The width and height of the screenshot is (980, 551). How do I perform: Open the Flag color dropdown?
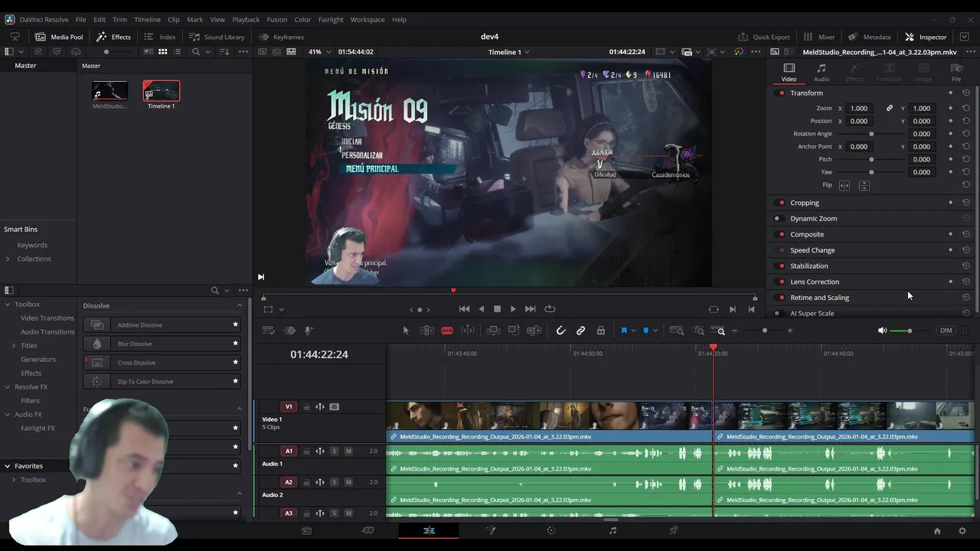pos(634,331)
